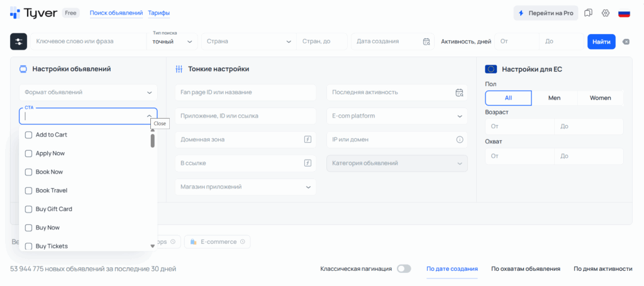
Task: Expand the Формат объявлений dropdown
Action: tap(88, 92)
